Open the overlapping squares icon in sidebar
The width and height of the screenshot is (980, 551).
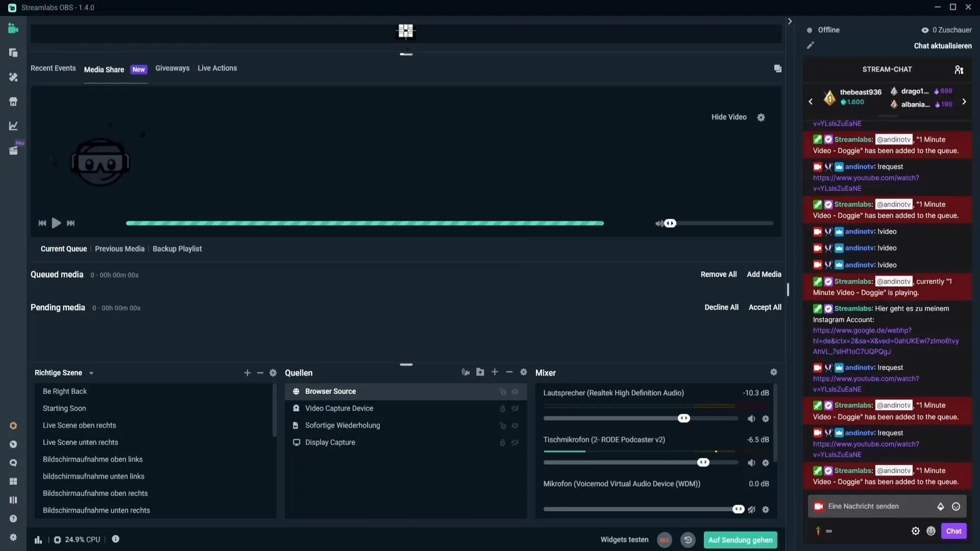click(13, 53)
